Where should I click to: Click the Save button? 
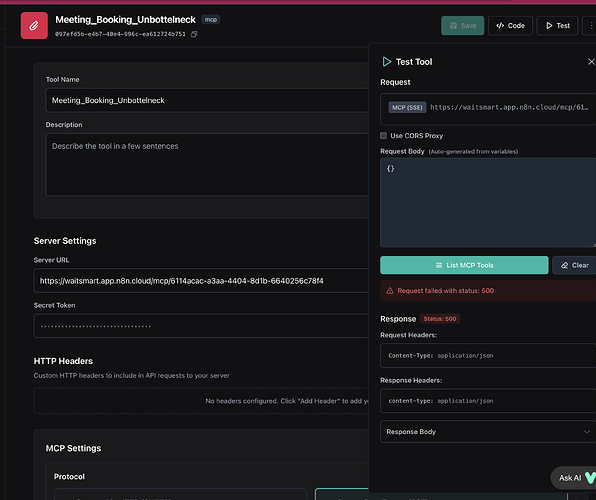[463, 25]
